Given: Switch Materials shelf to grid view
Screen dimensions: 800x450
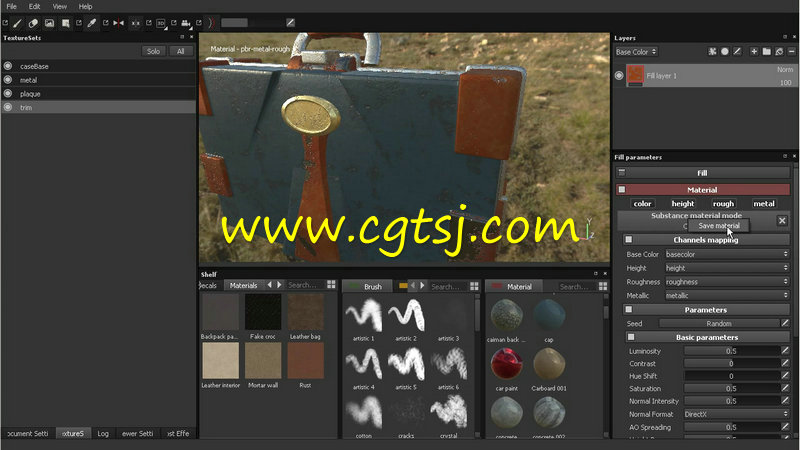Looking at the screenshot, I should click(x=331, y=285).
